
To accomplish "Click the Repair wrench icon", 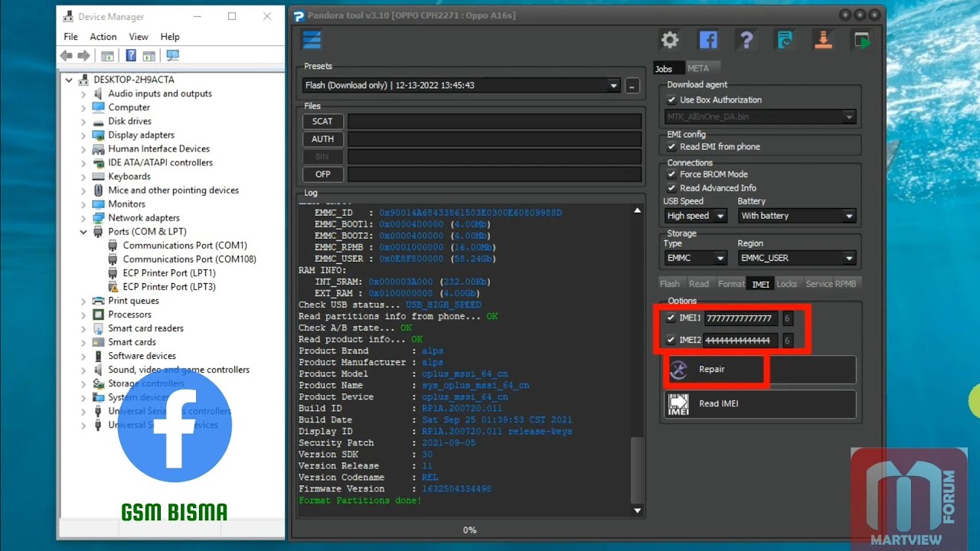I will 678,370.
